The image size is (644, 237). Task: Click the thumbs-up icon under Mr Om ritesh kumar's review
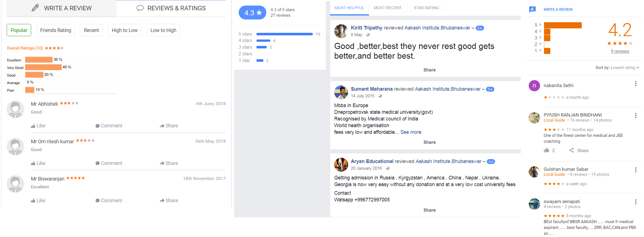point(33,164)
